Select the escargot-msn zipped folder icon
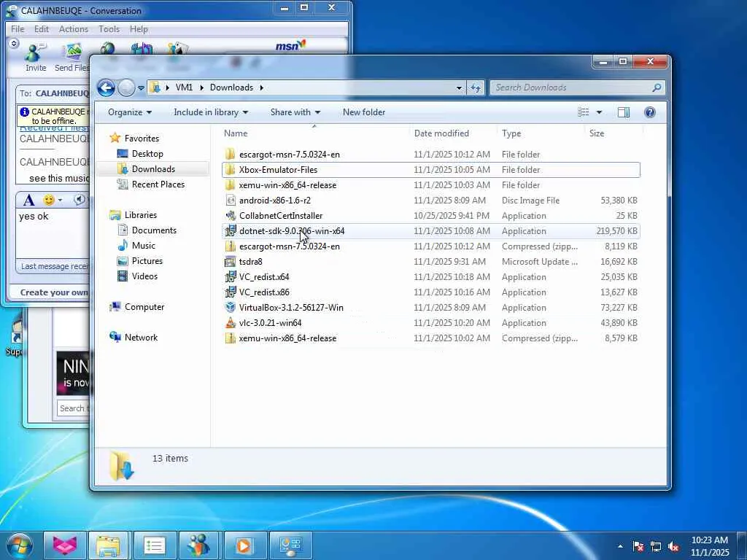This screenshot has height=560, width=747. [x=230, y=246]
